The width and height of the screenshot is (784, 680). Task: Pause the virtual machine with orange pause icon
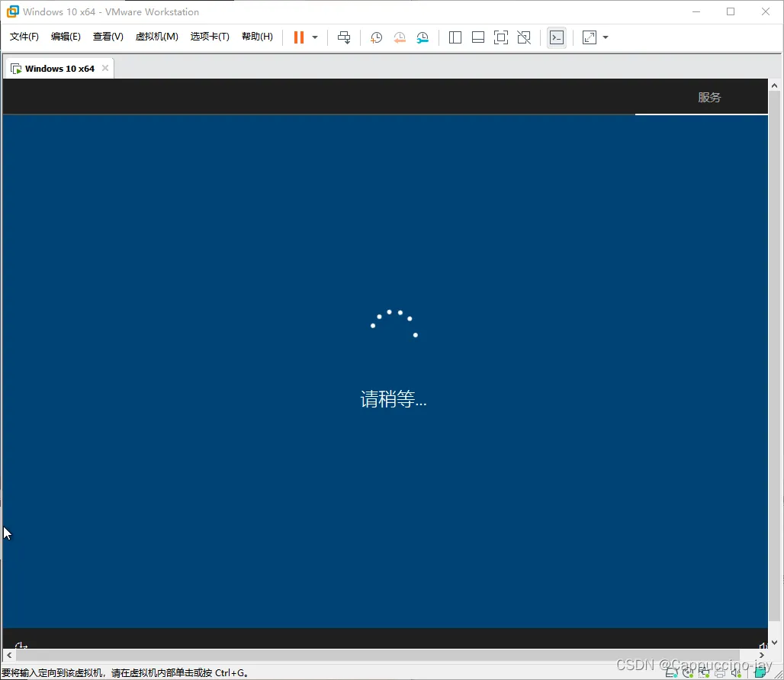point(298,37)
